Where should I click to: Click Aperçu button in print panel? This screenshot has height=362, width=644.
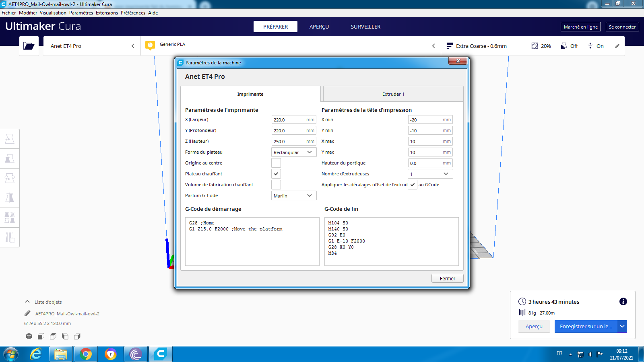coord(534,327)
